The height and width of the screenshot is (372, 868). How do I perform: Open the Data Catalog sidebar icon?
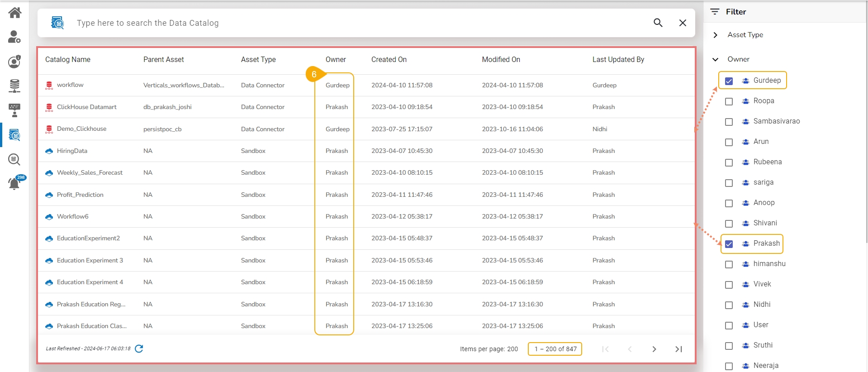14,135
